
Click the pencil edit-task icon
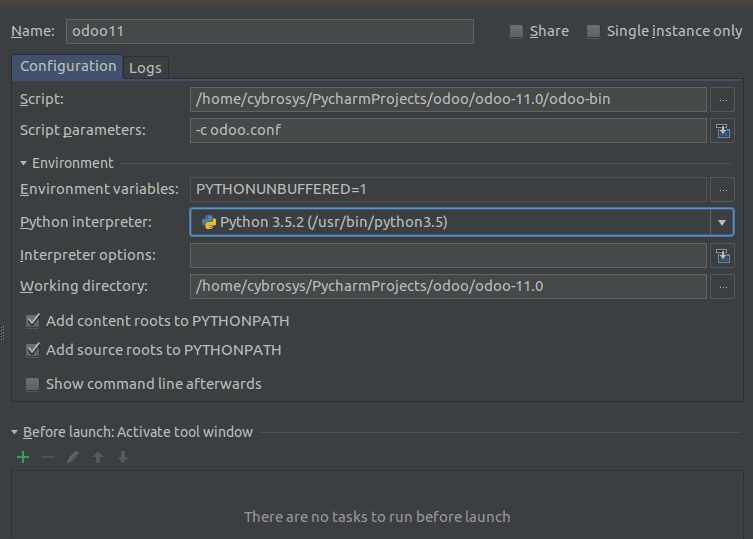[73, 457]
